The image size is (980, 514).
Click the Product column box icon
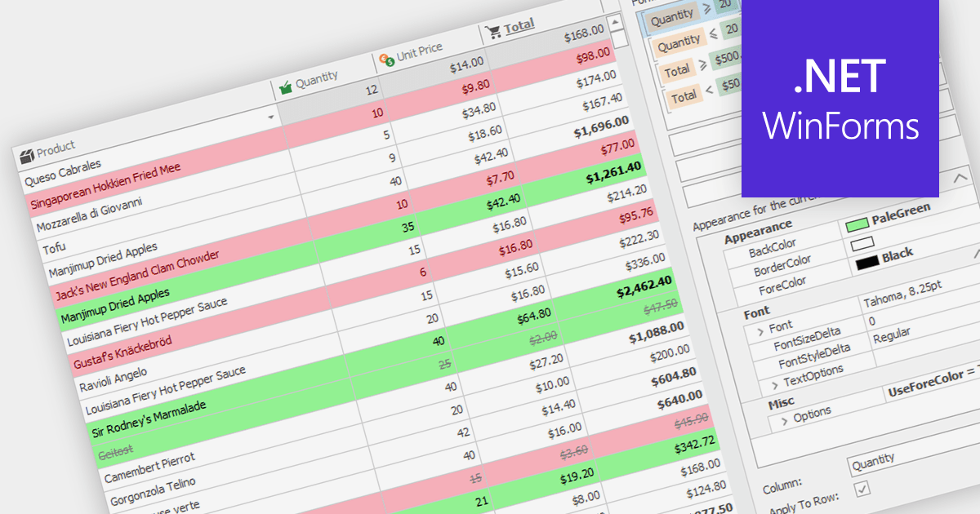pyautogui.click(x=26, y=155)
